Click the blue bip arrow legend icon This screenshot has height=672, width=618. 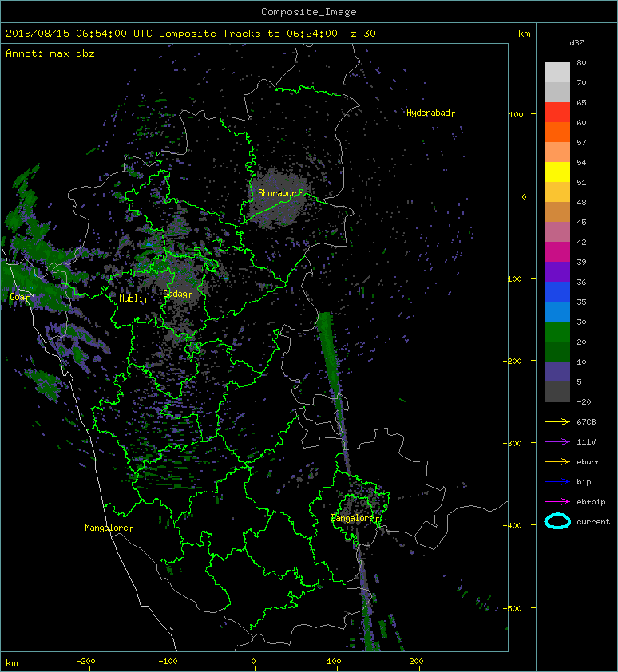pyautogui.click(x=557, y=482)
